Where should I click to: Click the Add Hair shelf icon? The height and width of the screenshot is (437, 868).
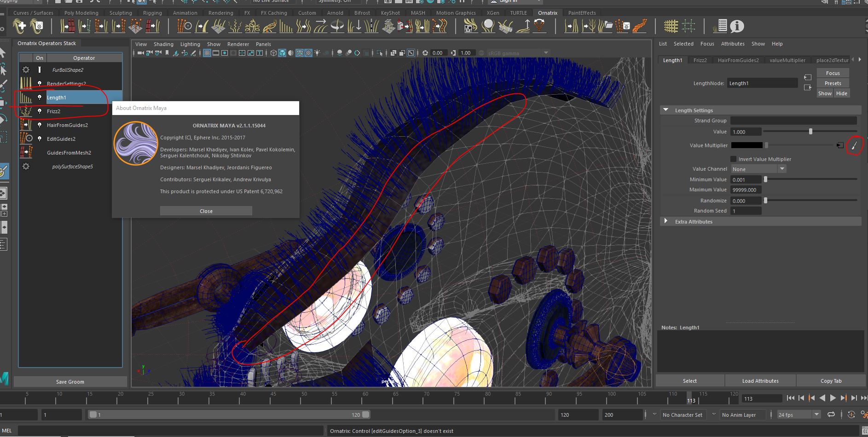tap(19, 27)
